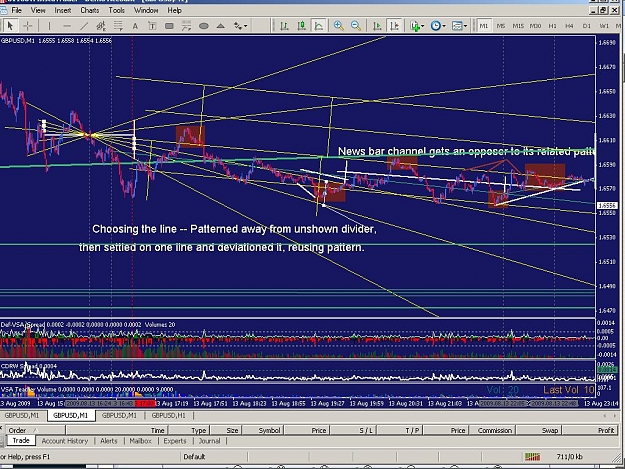This screenshot has height=469, width=625.
Task: Switch chart to Line Chart
Action: click(x=318, y=26)
